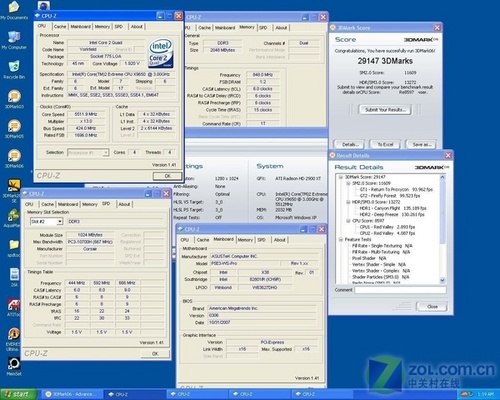The width and height of the screenshot is (500, 400).
Task: Select CPU2 - Red Valley result row
Action: pos(387,233)
